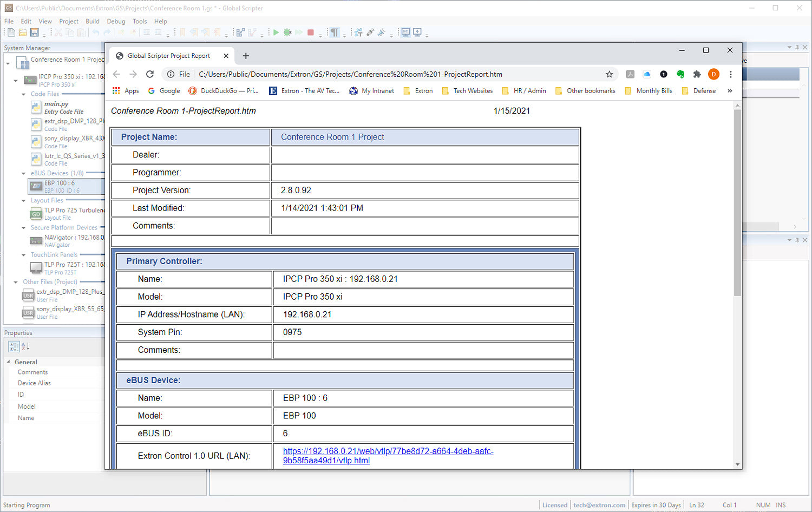Screen dimensions: 812x512
Task: Open the Google bookmark
Action: 164,91
